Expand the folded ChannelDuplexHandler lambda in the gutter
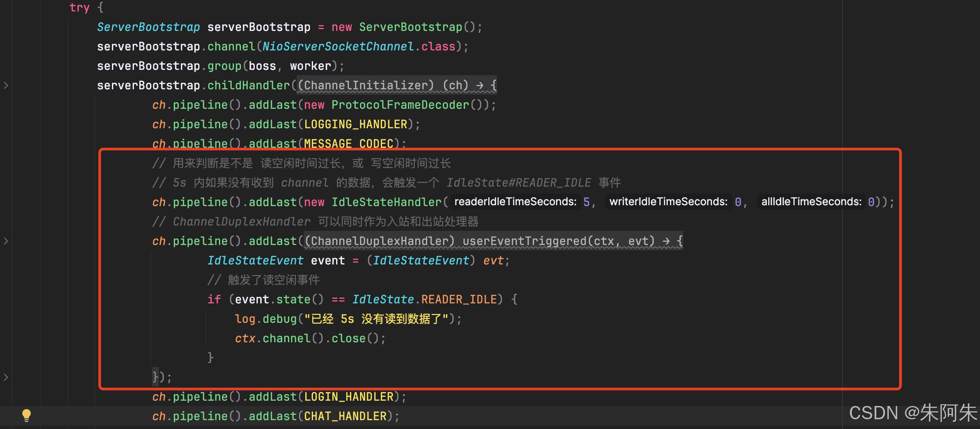The width and height of the screenshot is (980, 429). click(6, 241)
